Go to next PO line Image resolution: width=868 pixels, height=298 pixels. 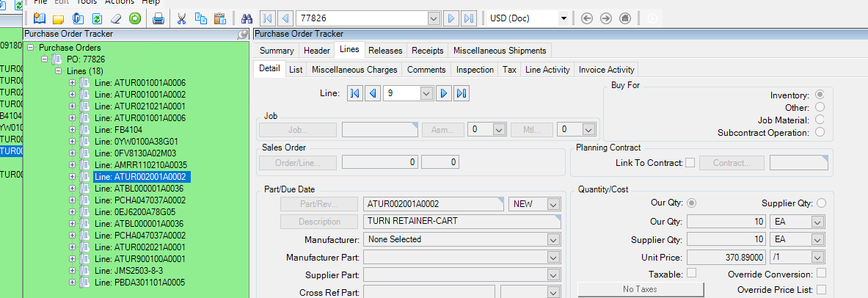(443, 94)
